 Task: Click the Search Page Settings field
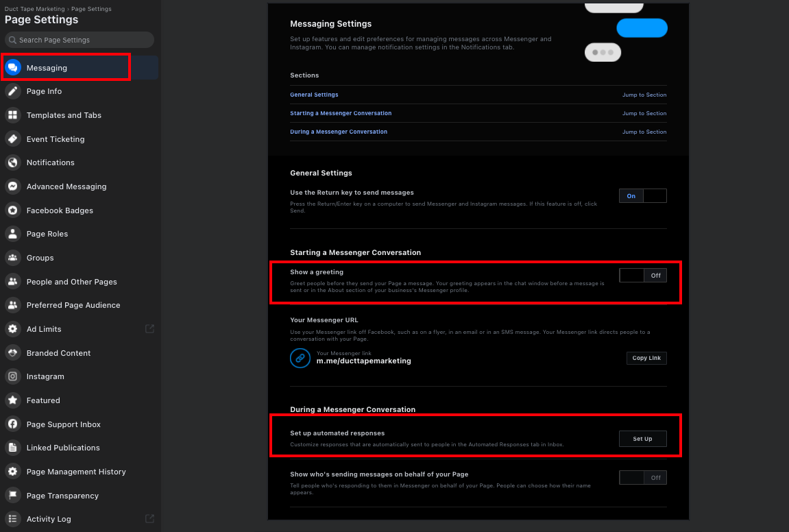click(80, 40)
